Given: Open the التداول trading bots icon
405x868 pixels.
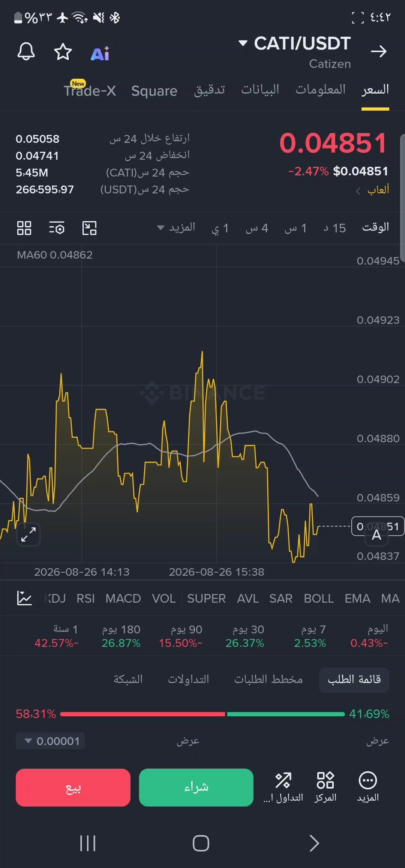Looking at the screenshot, I should point(283,787).
